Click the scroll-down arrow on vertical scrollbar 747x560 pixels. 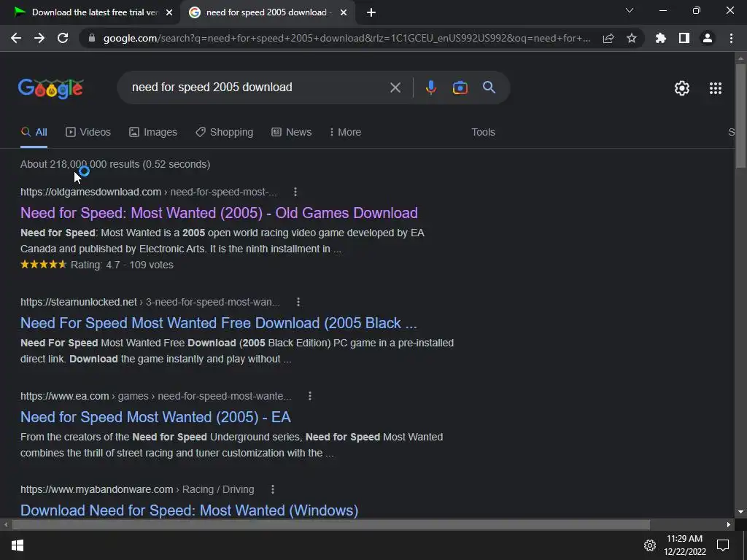(740, 513)
